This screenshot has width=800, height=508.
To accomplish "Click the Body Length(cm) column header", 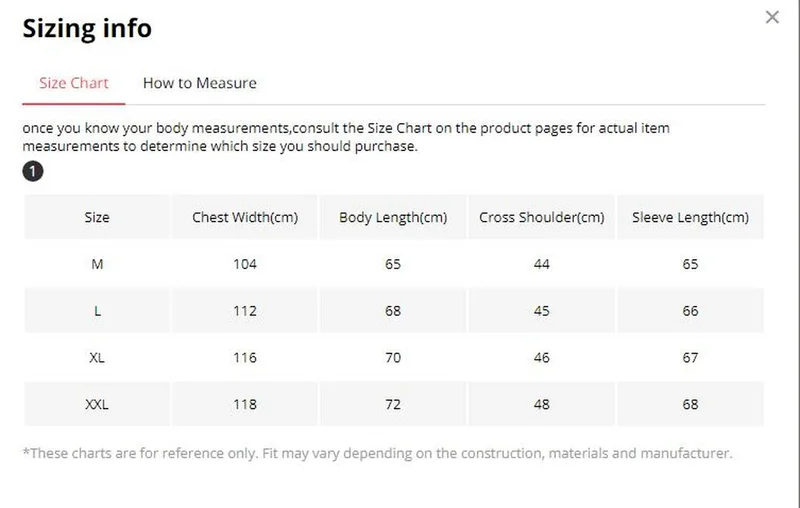I will click(x=393, y=217).
